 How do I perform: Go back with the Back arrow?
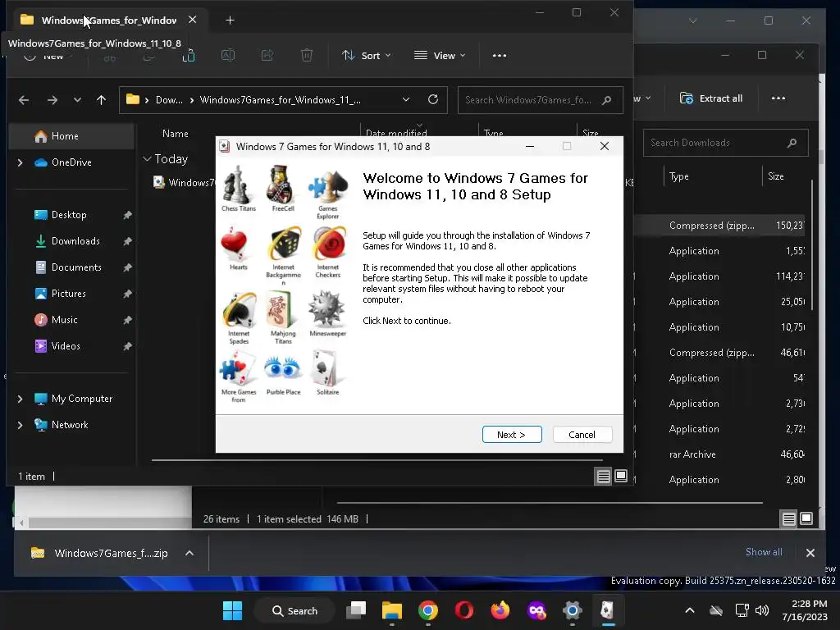click(24, 100)
